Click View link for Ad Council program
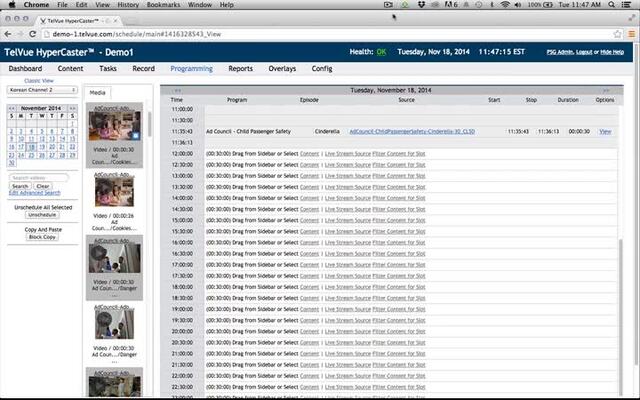640x400 pixels. coord(605,132)
